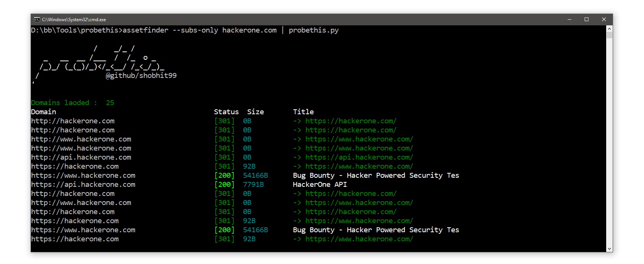Click probethis.py in the command line
This screenshot has height=264, width=644.
pyautogui.click(x=314, y=30)
